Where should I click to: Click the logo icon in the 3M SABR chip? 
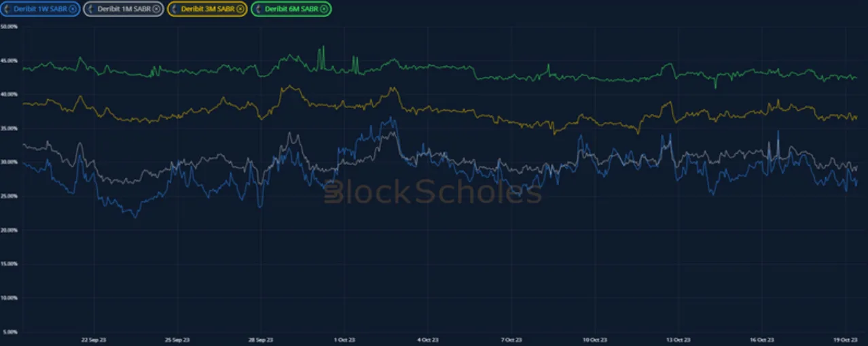(x=175, y=9)
